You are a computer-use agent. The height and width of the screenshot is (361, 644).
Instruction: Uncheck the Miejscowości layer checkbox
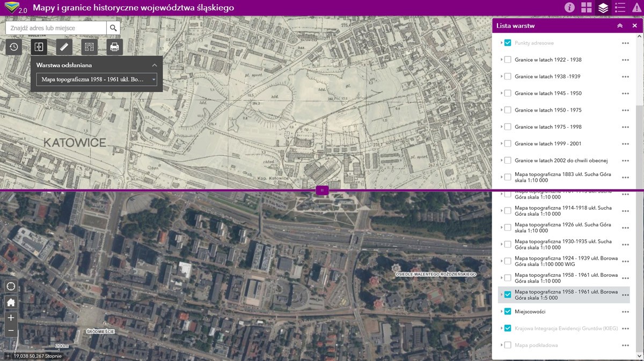[508, 312]
